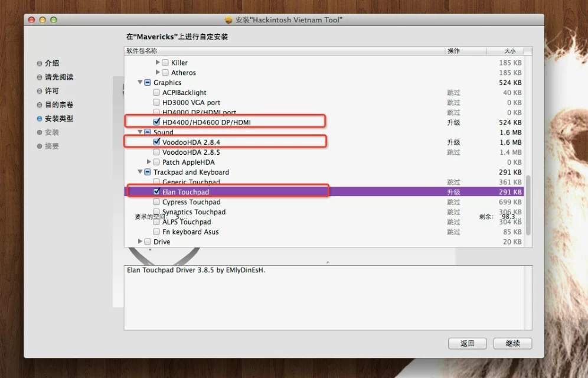Screen dimensions: 588x378
Task: Click the close button of the installer window
Action: click(32, 20)
